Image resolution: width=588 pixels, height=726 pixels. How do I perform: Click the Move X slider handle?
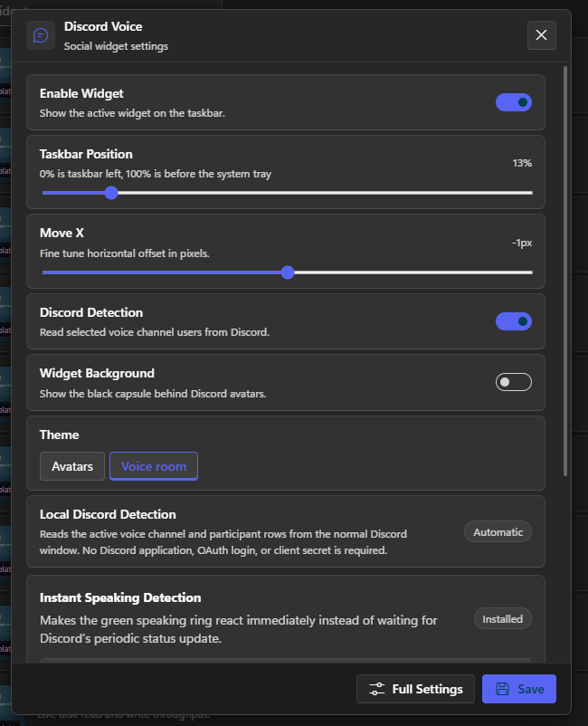pyautogui.click(x=288, y=272)
